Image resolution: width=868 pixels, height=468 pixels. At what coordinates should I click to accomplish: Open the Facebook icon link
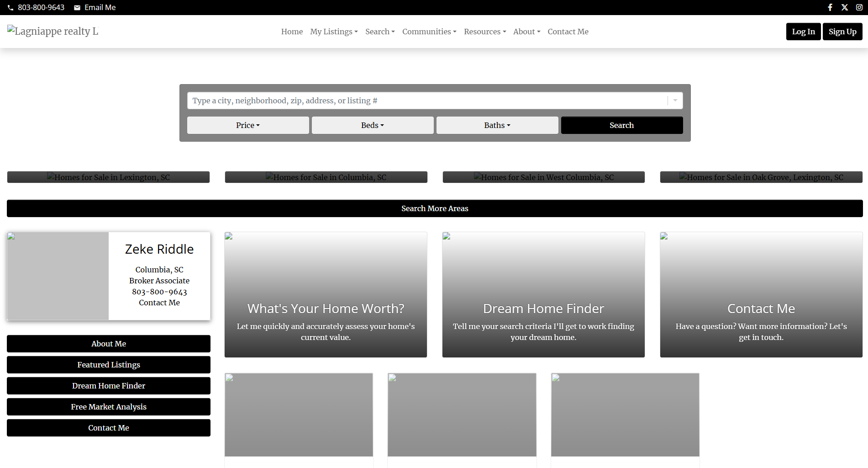(x=830, y=7)
